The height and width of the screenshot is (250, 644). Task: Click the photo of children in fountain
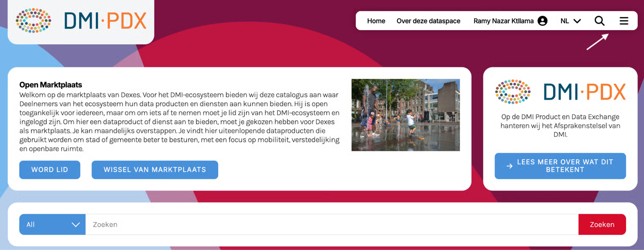tap(405, 115)
